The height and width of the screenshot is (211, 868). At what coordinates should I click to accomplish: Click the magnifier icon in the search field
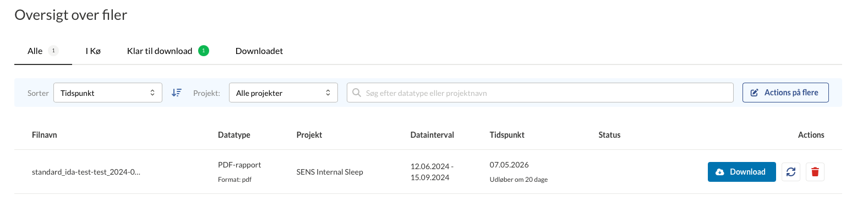(357, 93)
